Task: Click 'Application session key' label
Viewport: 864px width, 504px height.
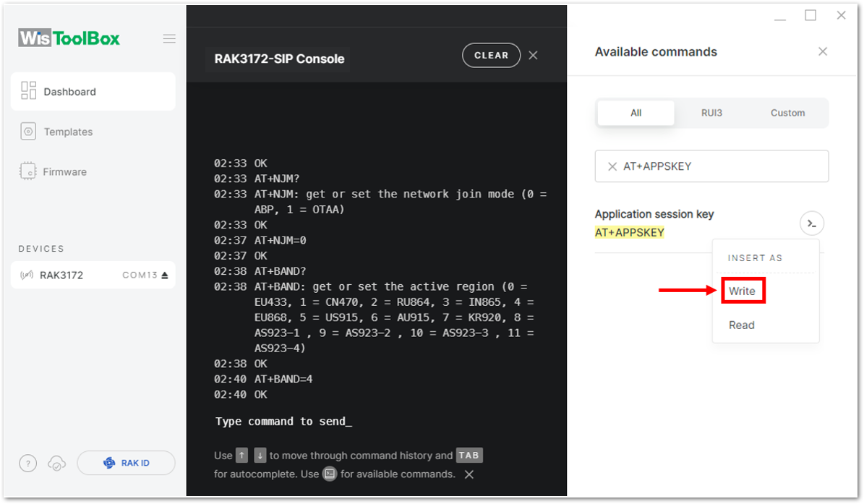Action: (654, 214)
